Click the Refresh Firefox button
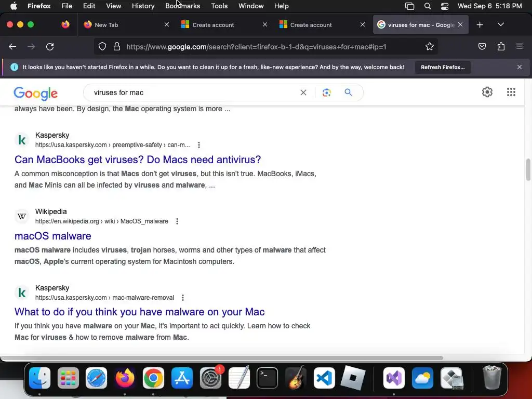Image resolution: width=532 pixels, height=399 pixels. (x=443, y=67)
